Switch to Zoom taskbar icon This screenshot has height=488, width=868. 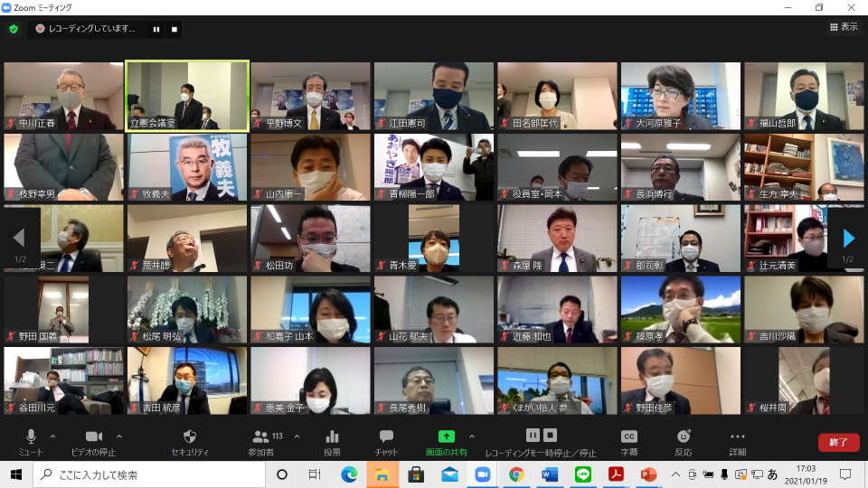[483, 474]
